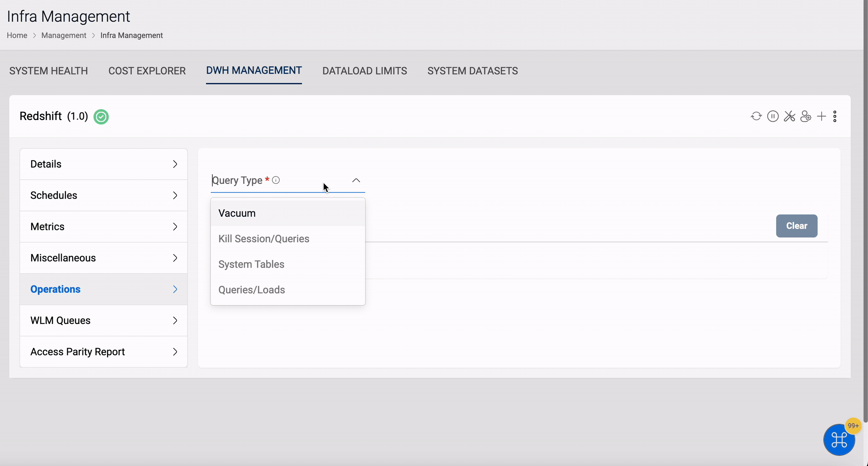Expand the WLM Queues section chevron
This screenshot has height=466, width=868.
[175, 321]
